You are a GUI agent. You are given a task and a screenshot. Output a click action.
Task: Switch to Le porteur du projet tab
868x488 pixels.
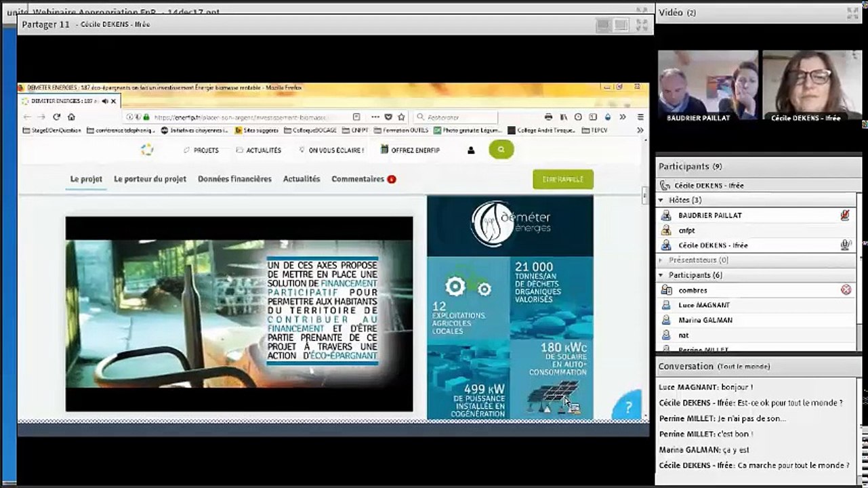tap(150, 179)
